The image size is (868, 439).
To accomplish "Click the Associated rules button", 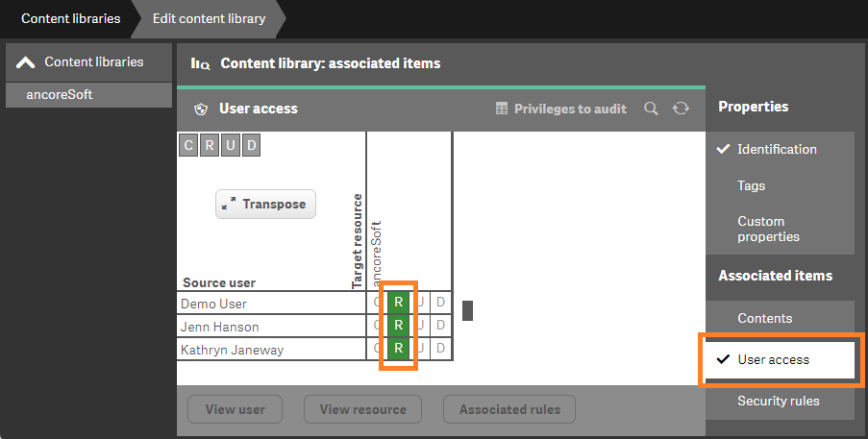I will pyautogui.click(x=509, y=409).
